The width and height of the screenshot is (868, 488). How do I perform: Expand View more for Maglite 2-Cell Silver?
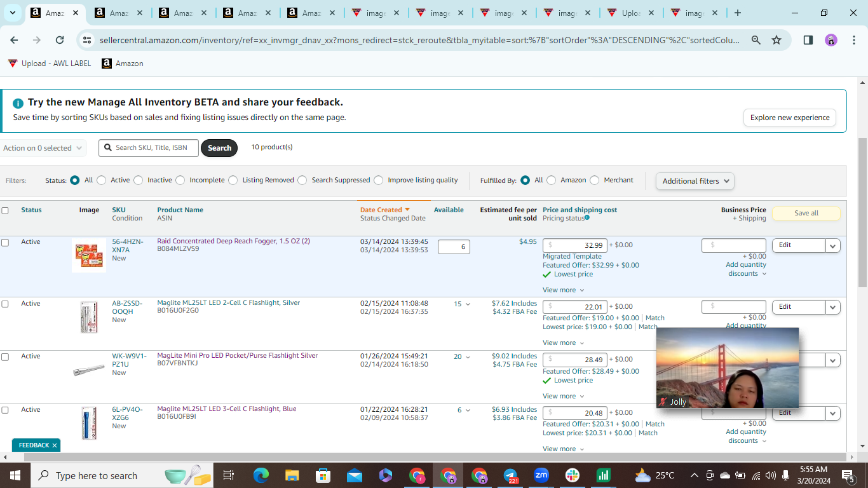click(x=564, y=343)
